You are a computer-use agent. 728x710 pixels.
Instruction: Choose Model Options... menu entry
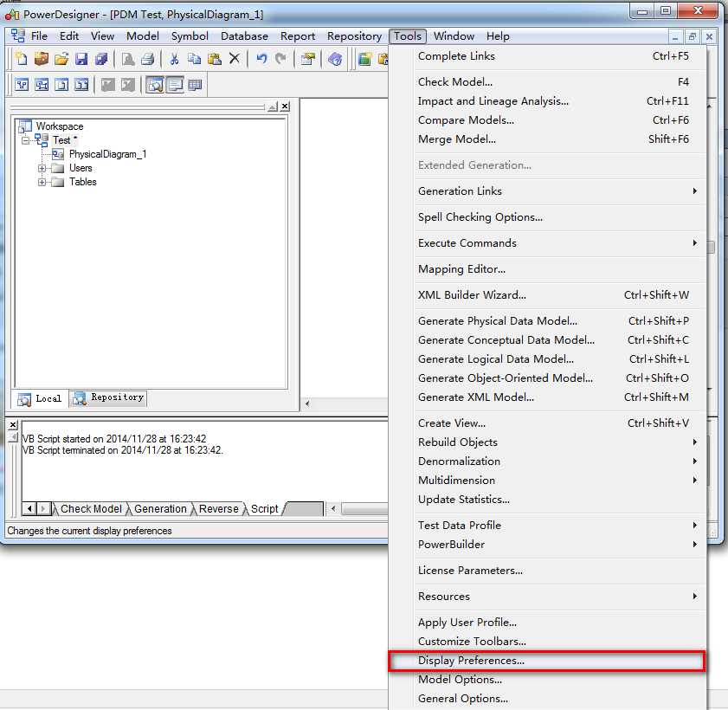(x=547, y=680)
